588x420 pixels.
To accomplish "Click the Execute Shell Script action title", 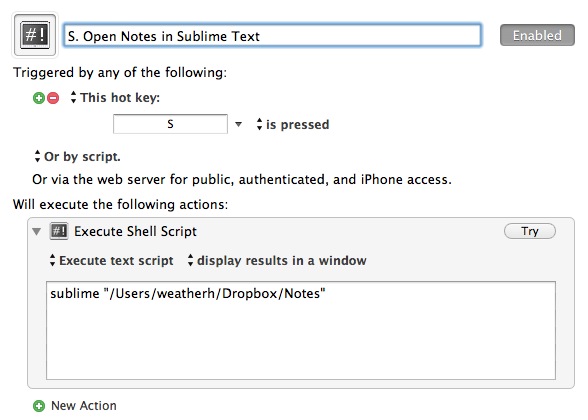I will point(135,231).
